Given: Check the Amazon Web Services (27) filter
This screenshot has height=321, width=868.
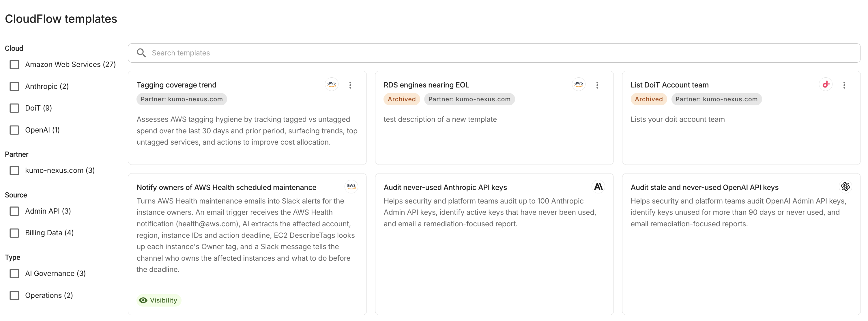Looking at the screenshot, I should pos(14,64).
